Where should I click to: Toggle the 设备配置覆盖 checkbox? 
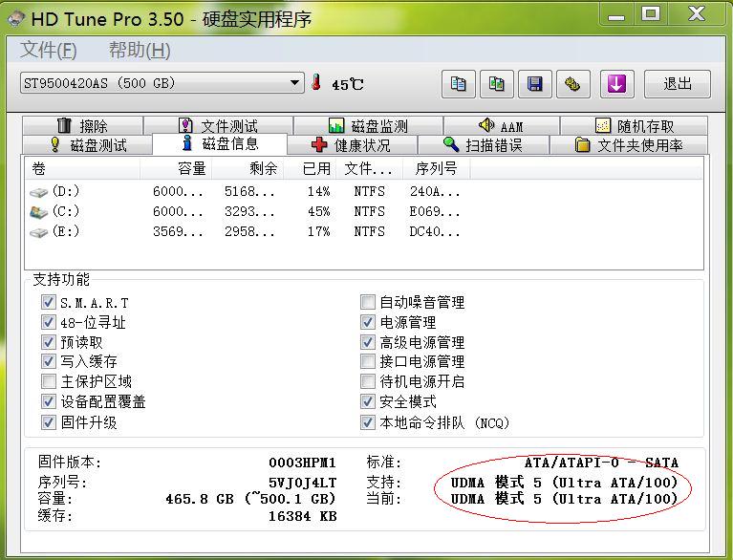(x=48, y=401)
